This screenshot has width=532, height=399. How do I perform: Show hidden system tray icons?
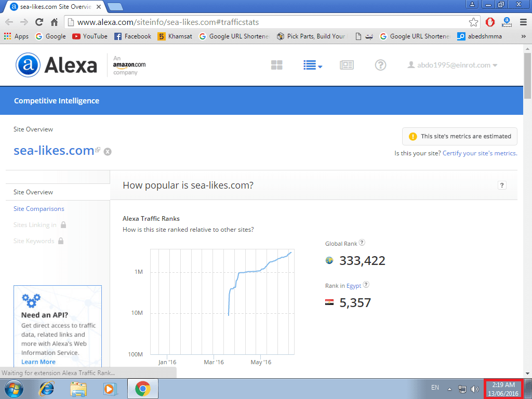click(x=449, y=389)
